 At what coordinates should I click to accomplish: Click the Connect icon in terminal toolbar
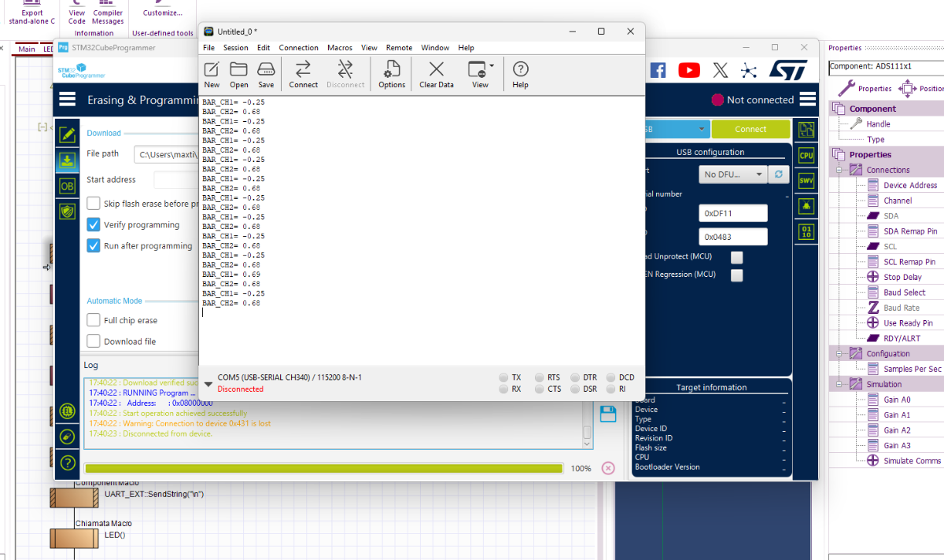pyautogui.click(x=303, y=73)
